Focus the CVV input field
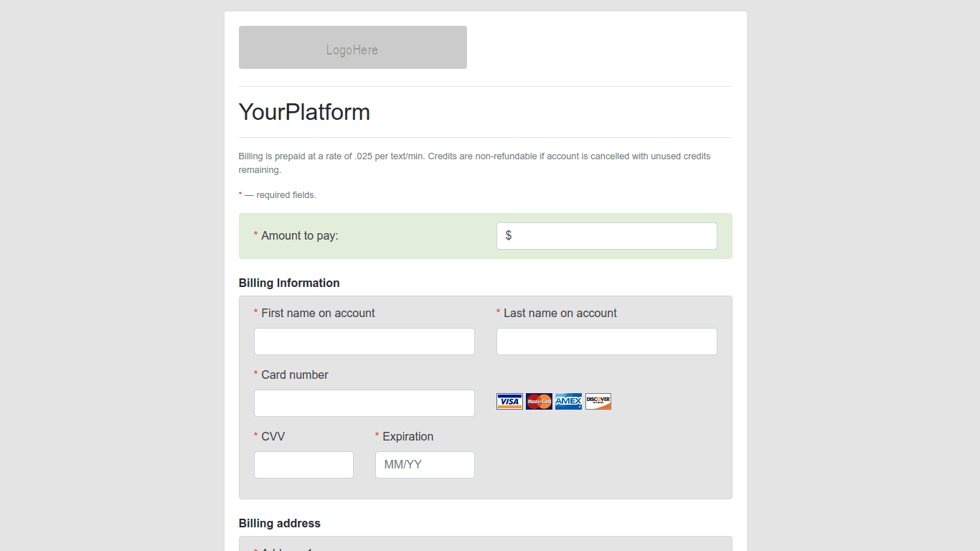 coord(303,465)
